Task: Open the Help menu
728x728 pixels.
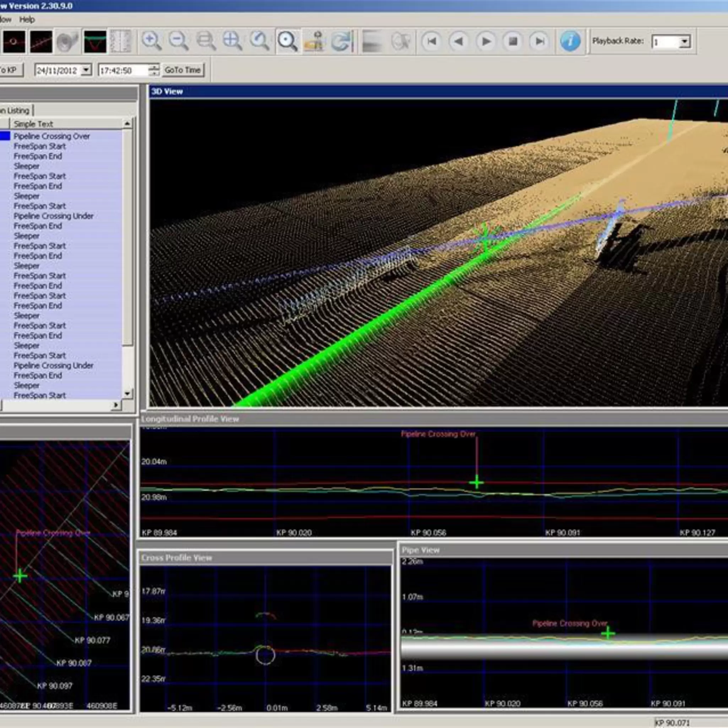Action: [27, 20]
